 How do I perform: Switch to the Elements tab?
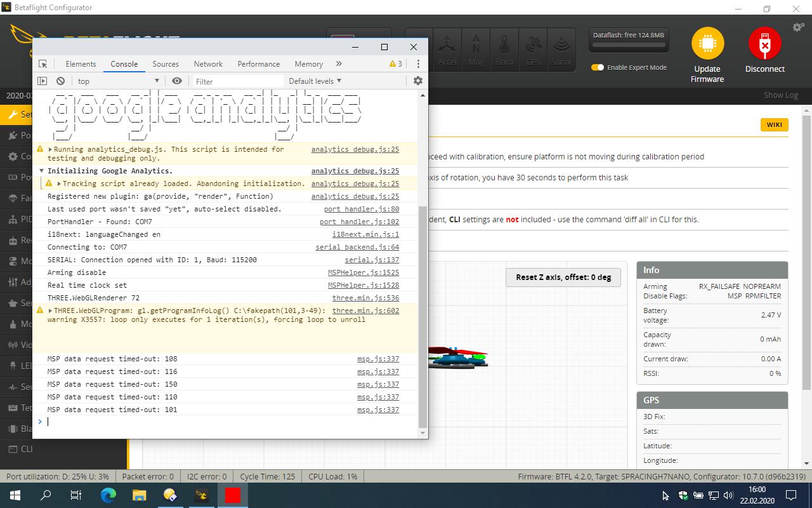[x=81, y=63]
